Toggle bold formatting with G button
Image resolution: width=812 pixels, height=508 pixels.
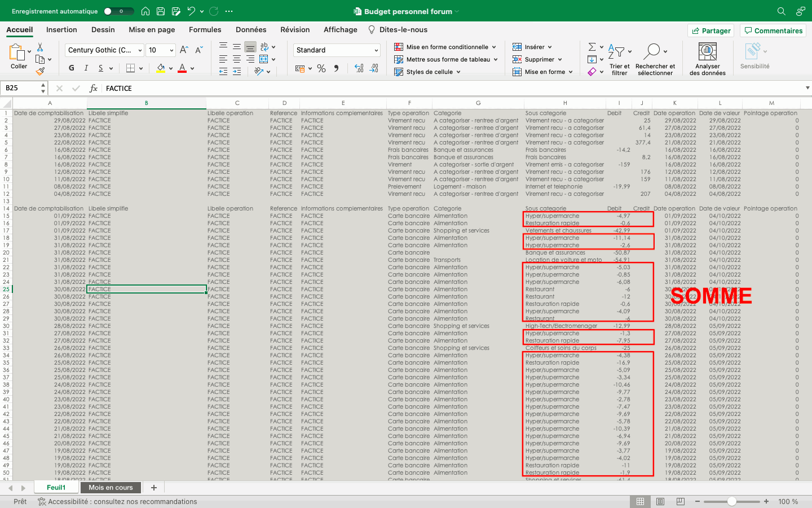72,68
